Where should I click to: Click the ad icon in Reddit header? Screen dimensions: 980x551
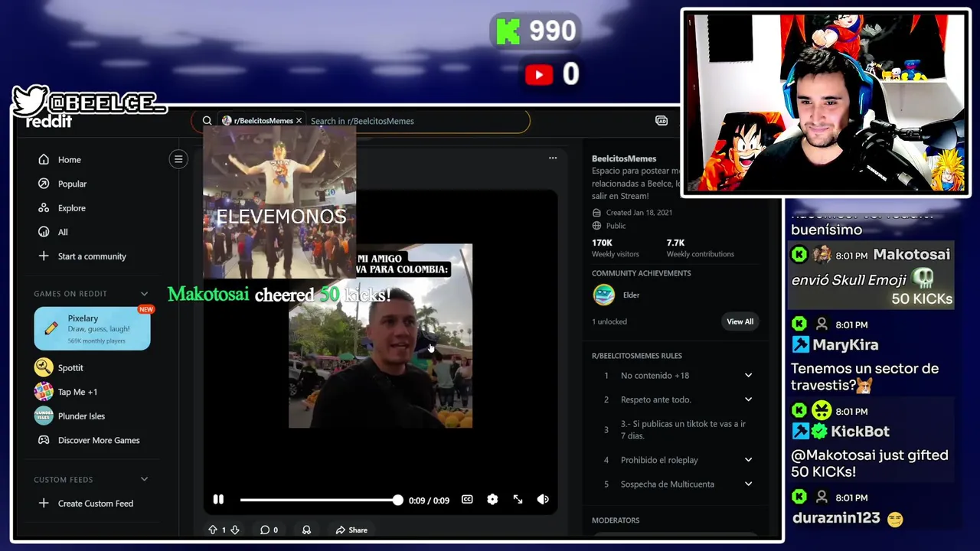(x=661, y=121)
